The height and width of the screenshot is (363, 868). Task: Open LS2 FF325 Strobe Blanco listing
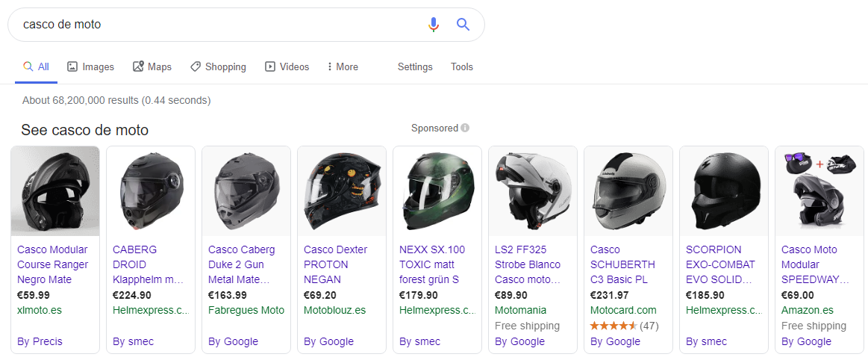(528, 264)
